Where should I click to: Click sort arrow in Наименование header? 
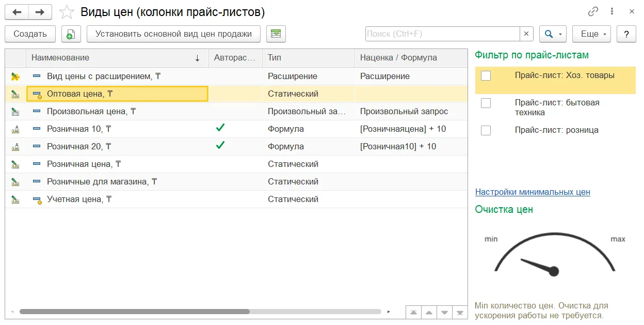tap(197, 58)
